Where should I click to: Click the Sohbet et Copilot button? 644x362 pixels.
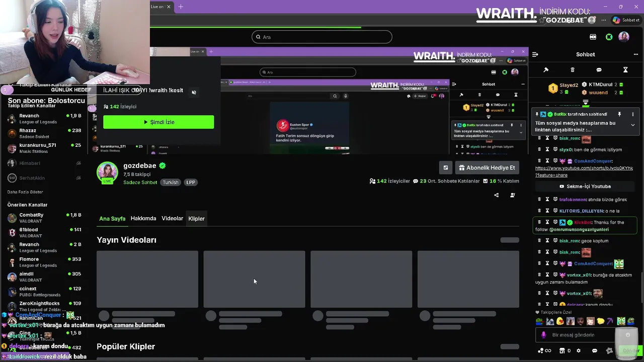click(x=626, y=20)
